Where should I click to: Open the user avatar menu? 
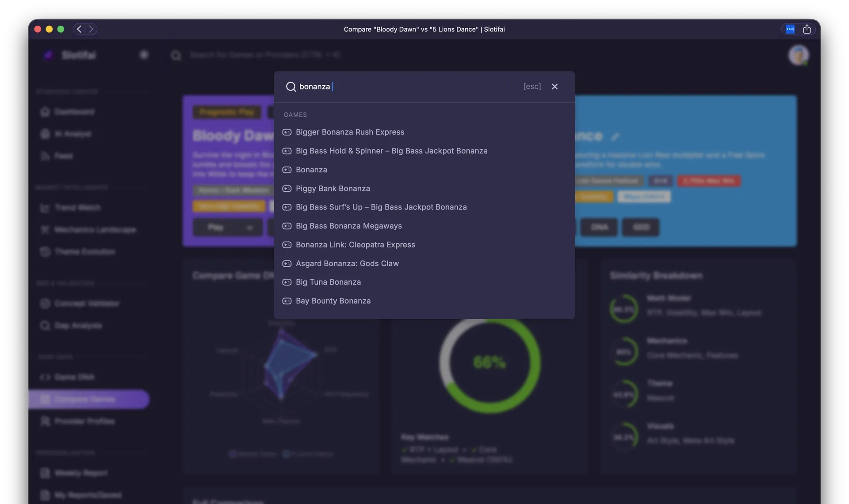click(x=798, y=55)
